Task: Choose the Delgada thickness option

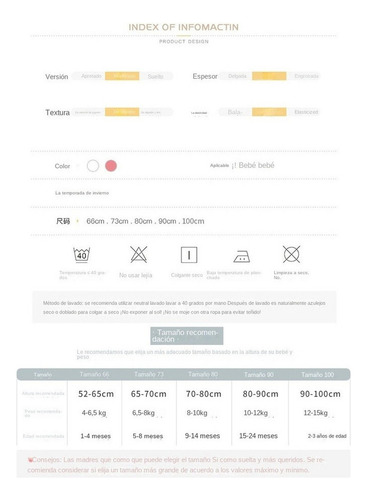Action: point(237,76)
